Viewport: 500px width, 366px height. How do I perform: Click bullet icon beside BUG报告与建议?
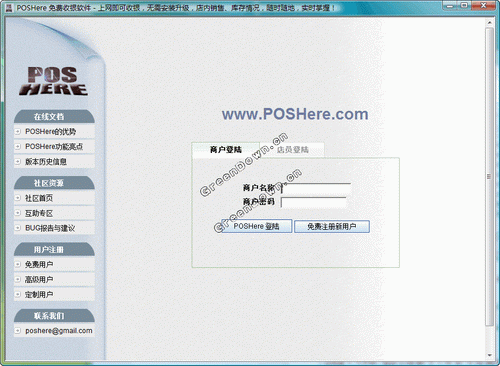[18, 228]
